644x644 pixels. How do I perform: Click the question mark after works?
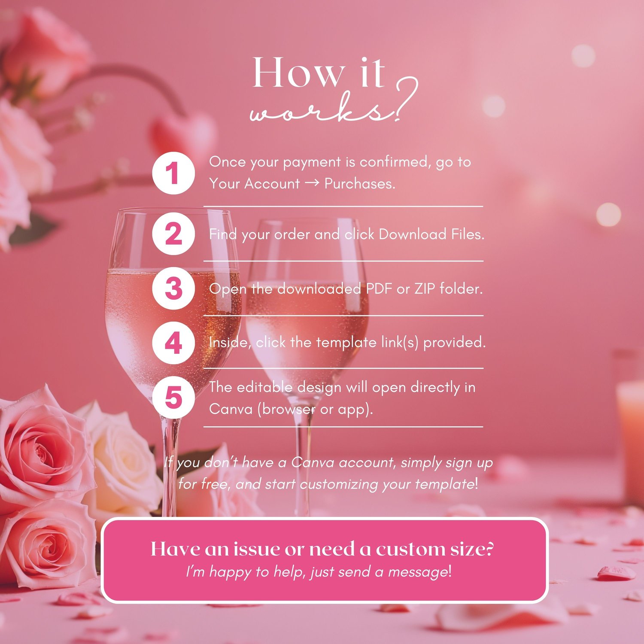(x=405, y=98)
